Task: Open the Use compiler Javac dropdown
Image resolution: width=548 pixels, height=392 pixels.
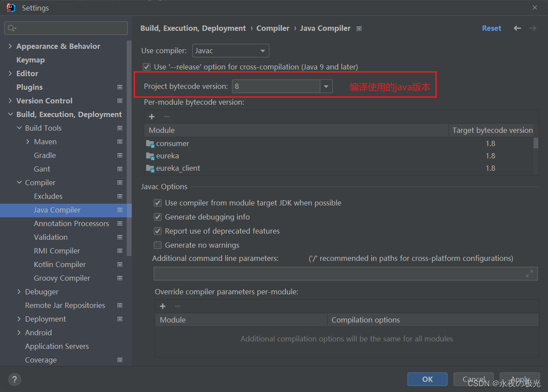Action: (x=231, y=51)
